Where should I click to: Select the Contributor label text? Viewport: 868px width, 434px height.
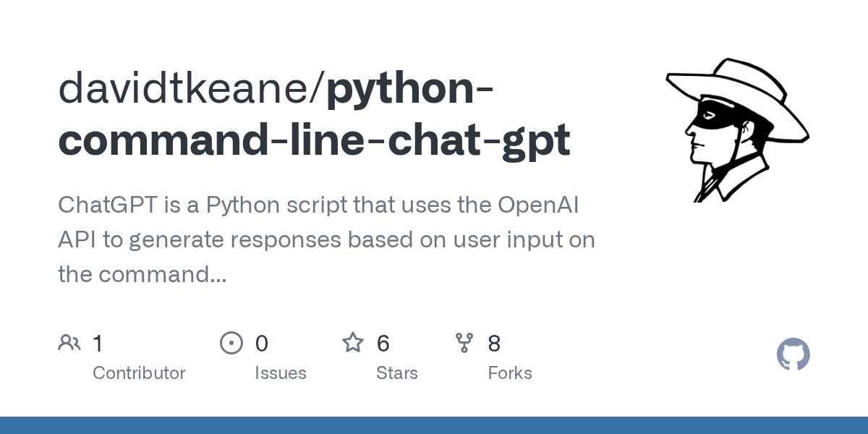139,373
